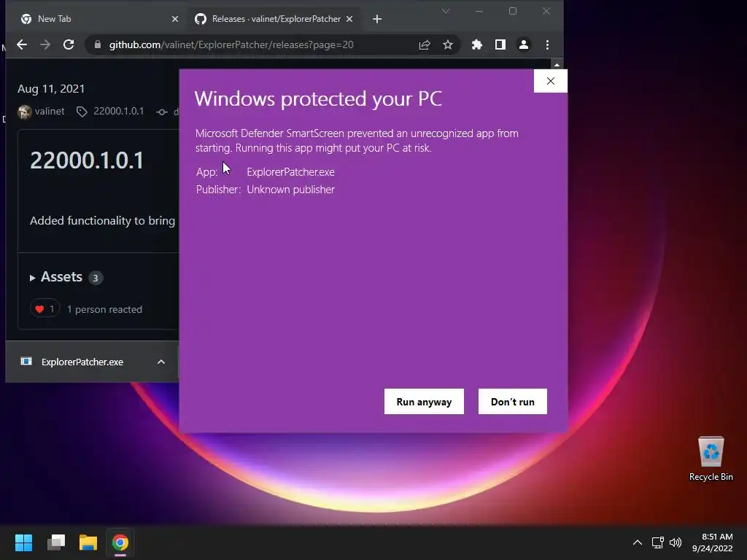The width and height of the screenshot is (747, 560).
Task: Click the tag icon beside 22000.1.0.1
Action: tap(82, 112)
